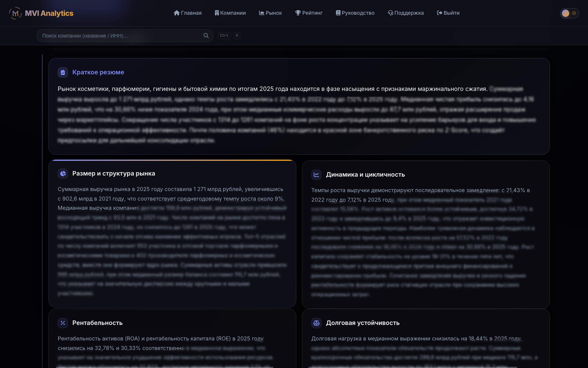Click the MVI Analytics logo icon
Screen dimensions: 588x368
click(x=15, y=13)
